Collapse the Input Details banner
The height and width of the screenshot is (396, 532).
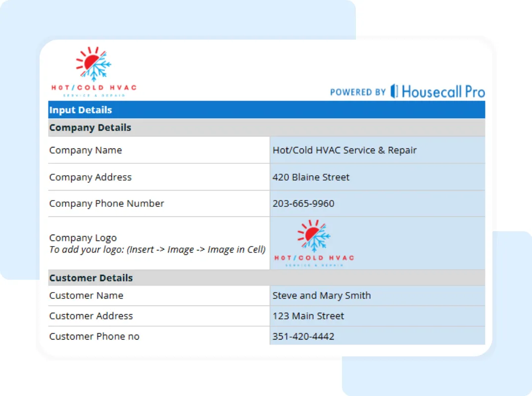coord(80,109)
